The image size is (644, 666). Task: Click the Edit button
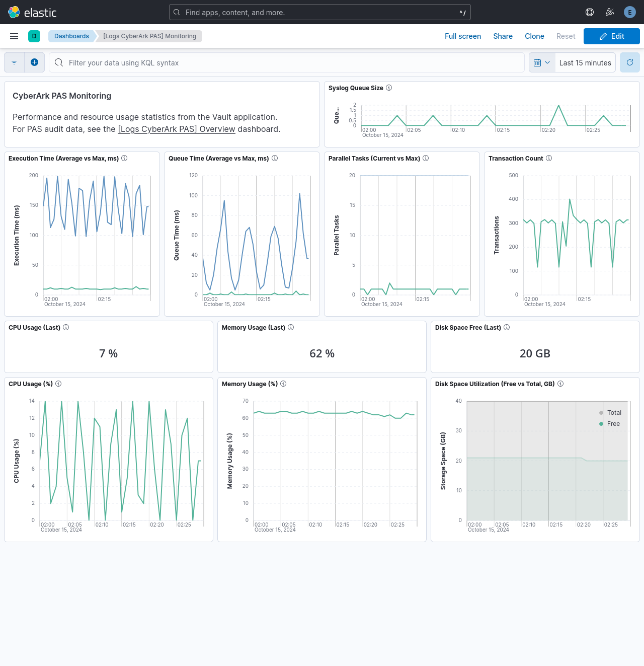point(611,36)
